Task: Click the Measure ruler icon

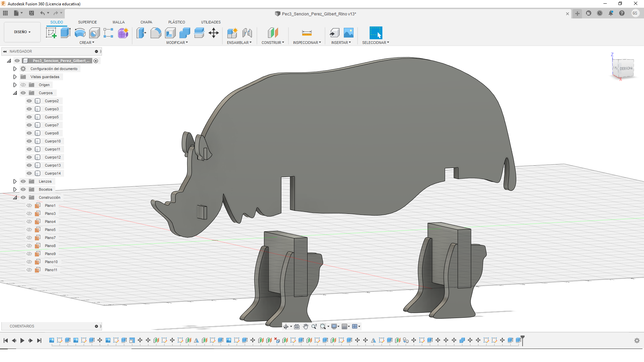Action: coord(307,33)
